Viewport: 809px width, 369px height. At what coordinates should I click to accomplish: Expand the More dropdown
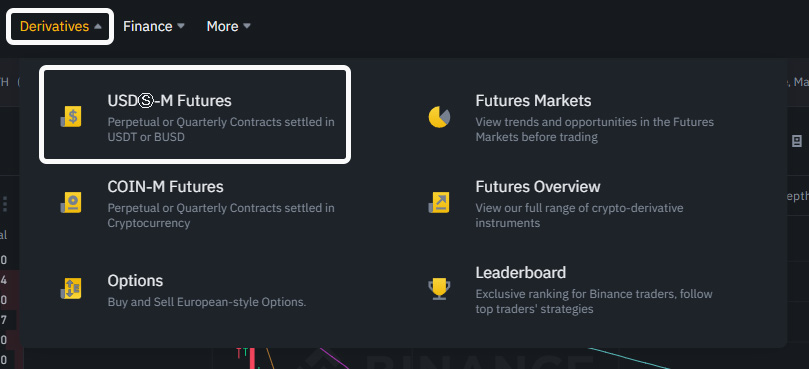[229, 26]
